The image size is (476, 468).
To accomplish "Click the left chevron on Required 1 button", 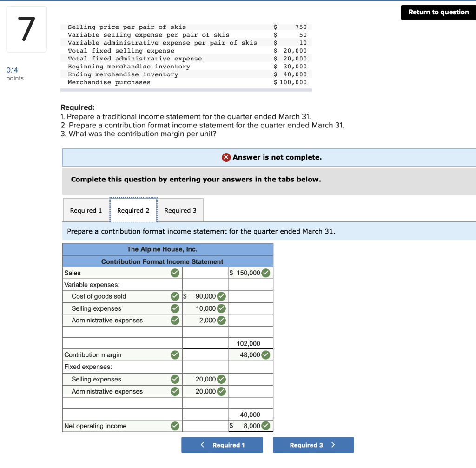I will pos(203,445).
